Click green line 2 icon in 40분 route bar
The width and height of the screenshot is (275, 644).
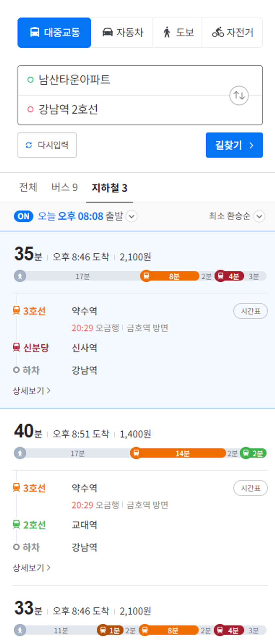(245, 453)
